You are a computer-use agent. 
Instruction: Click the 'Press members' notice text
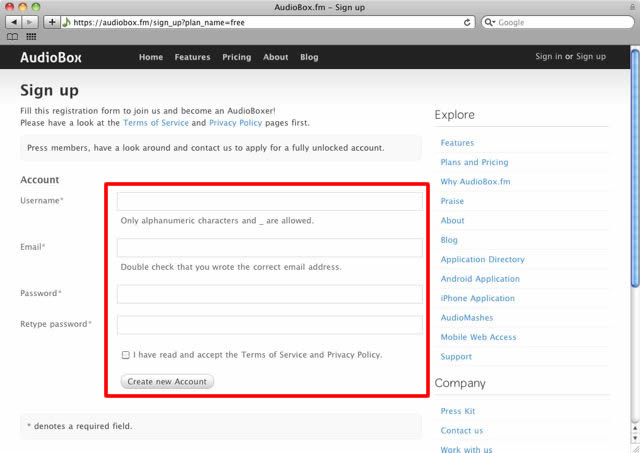point(206,148)
